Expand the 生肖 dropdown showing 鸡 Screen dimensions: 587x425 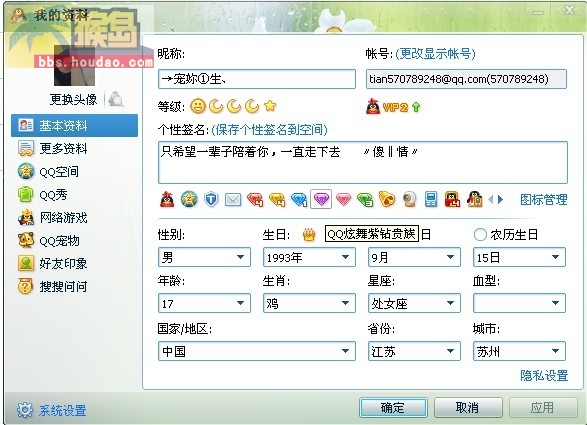309,303
